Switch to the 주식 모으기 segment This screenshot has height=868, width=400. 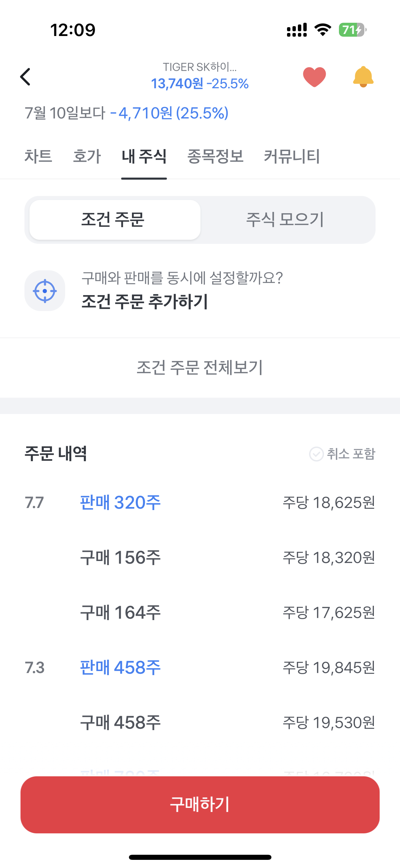click(x=285, y=220)
